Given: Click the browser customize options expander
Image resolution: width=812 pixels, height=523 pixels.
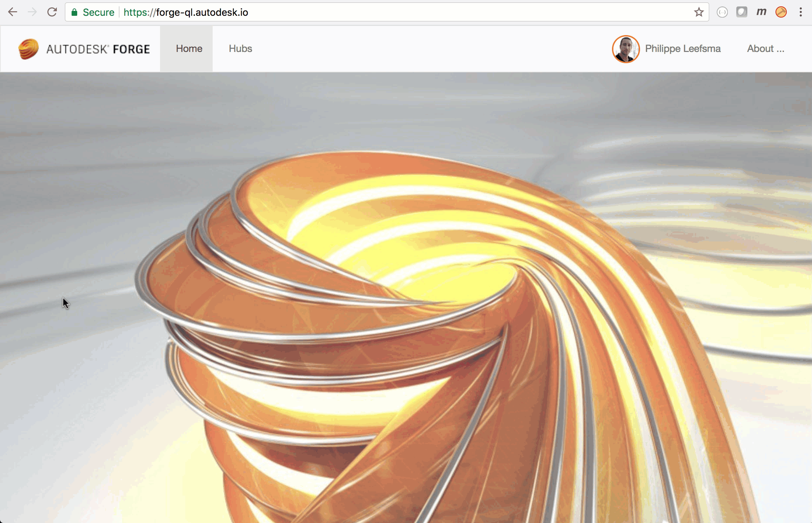Looking at the screenshot, I should pyautogui.click(x=800, y=12).
